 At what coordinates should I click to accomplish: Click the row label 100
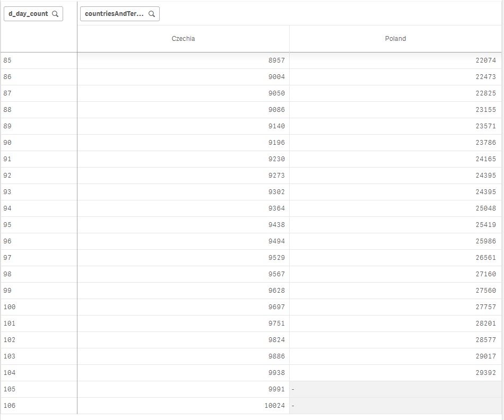10,307
